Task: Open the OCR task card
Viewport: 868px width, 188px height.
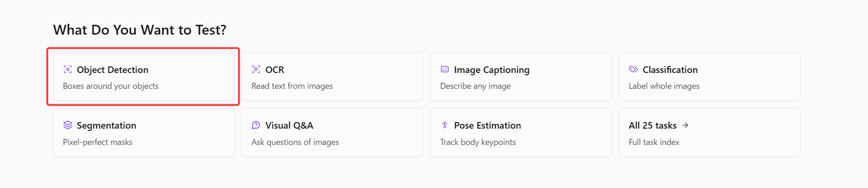Action: coord(332,77)
